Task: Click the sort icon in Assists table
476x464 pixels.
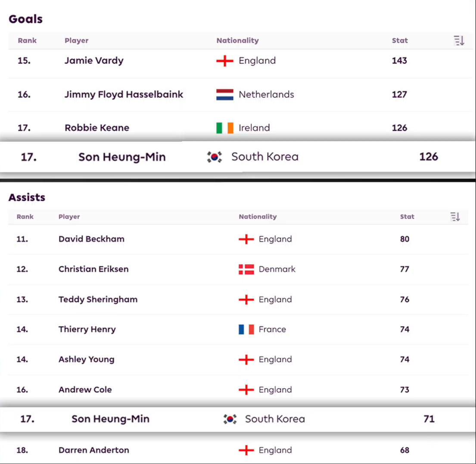Action: 455,217
